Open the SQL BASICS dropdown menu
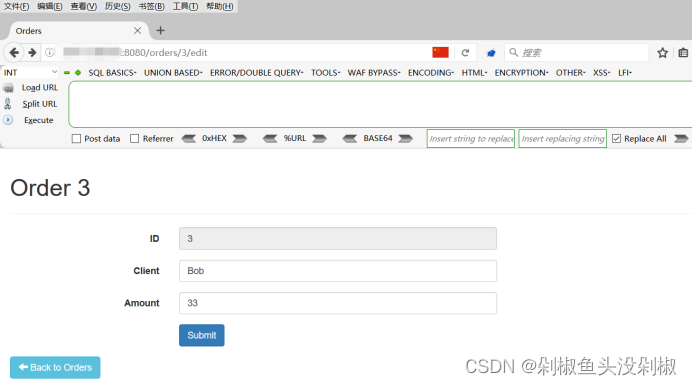The image size is (692, 385). click(112, 72)
